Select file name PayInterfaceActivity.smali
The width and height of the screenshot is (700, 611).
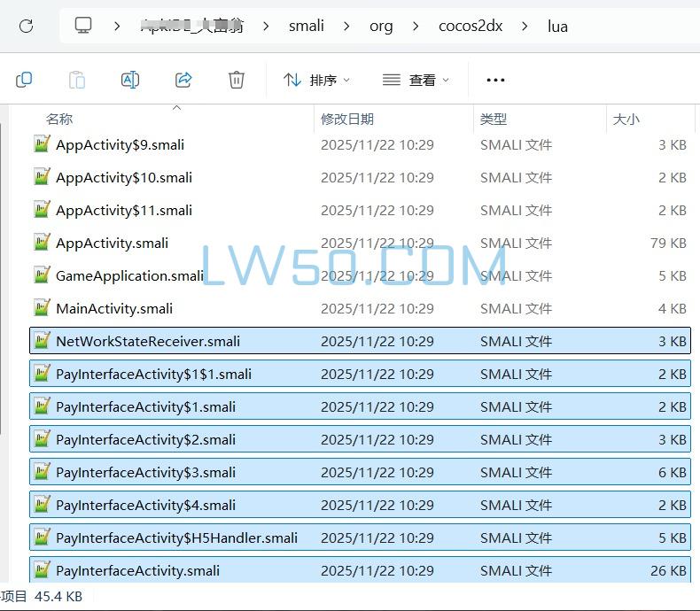[138, 571]
